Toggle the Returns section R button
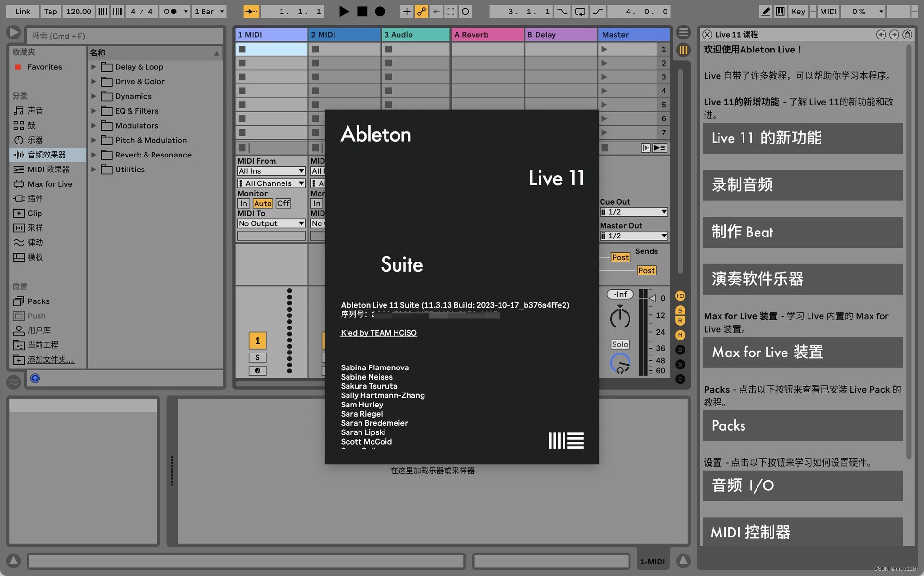The height and width of the screenshot is (576, 924). click(x=680, y=321)
